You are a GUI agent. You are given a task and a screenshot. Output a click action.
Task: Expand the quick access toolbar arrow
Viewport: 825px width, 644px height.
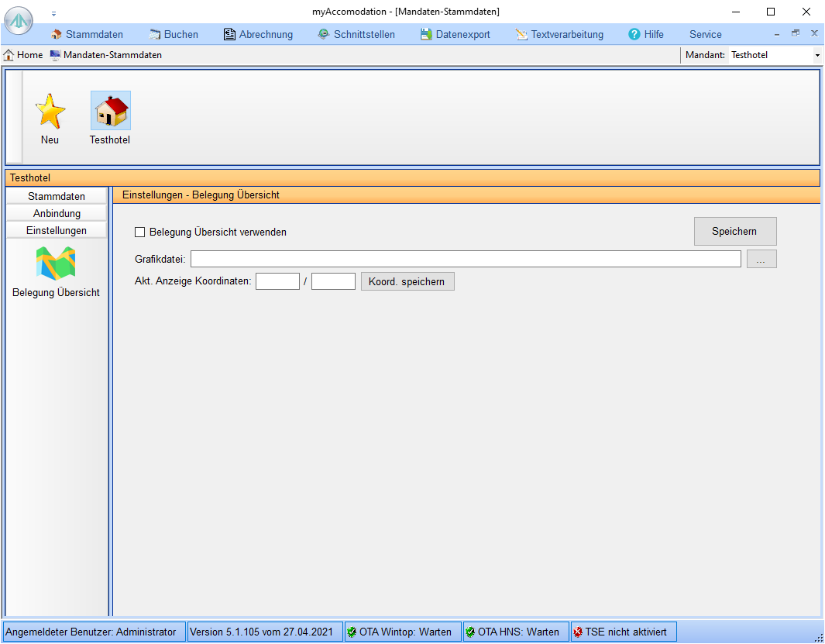(53, 13)
